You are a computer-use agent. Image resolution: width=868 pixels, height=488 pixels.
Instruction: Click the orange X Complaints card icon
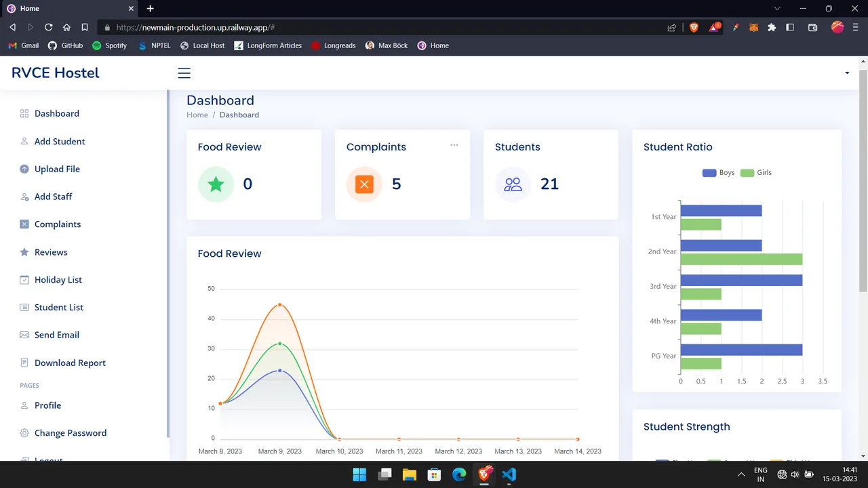point(364,184)
